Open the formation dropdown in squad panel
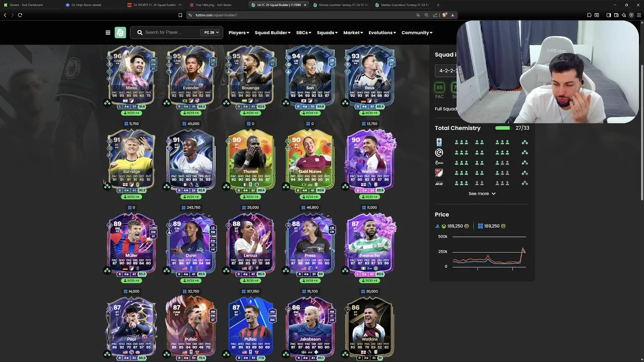The width and height of the screenshot is (644, 362). coord(446,71)
